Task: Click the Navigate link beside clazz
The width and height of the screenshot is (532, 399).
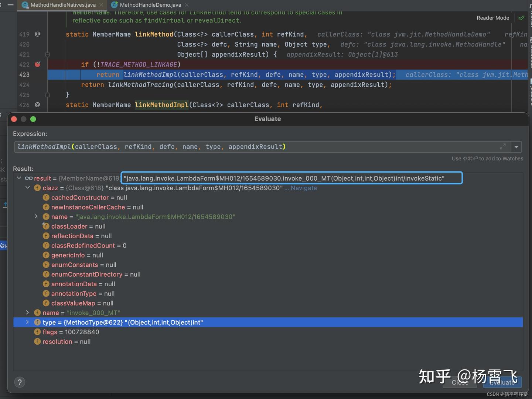Action: pos(304,188)
